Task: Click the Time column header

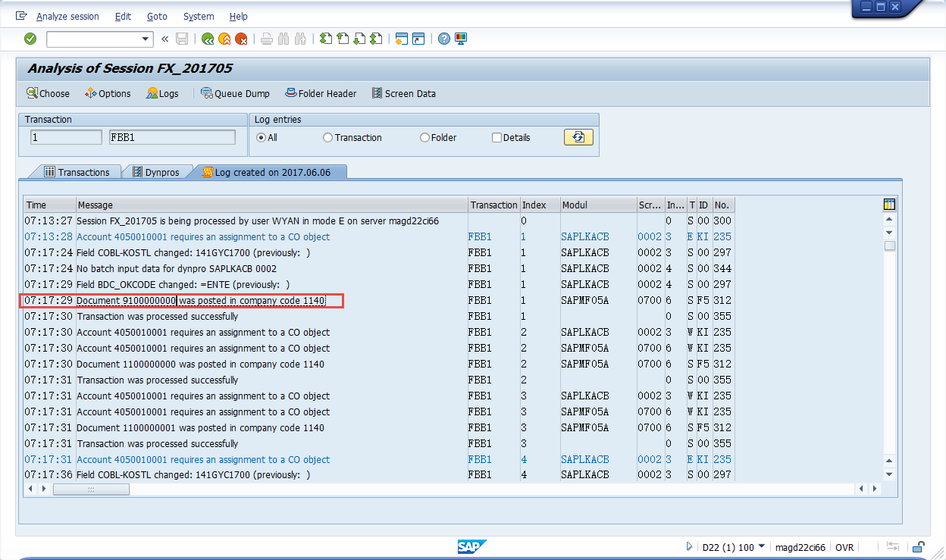Action: 49,205
